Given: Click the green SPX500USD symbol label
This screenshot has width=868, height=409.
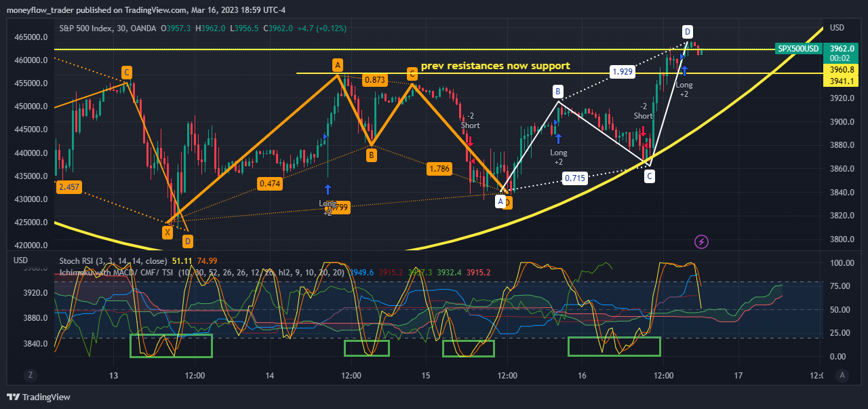Looking at the screenshot, I should [799, 49].
